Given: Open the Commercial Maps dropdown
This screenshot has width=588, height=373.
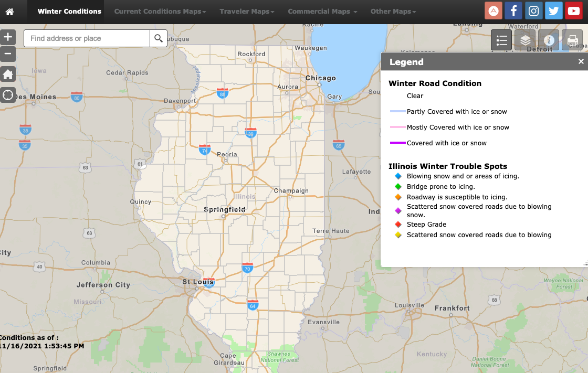Looking at the screenshot, I should pos(322,10).
